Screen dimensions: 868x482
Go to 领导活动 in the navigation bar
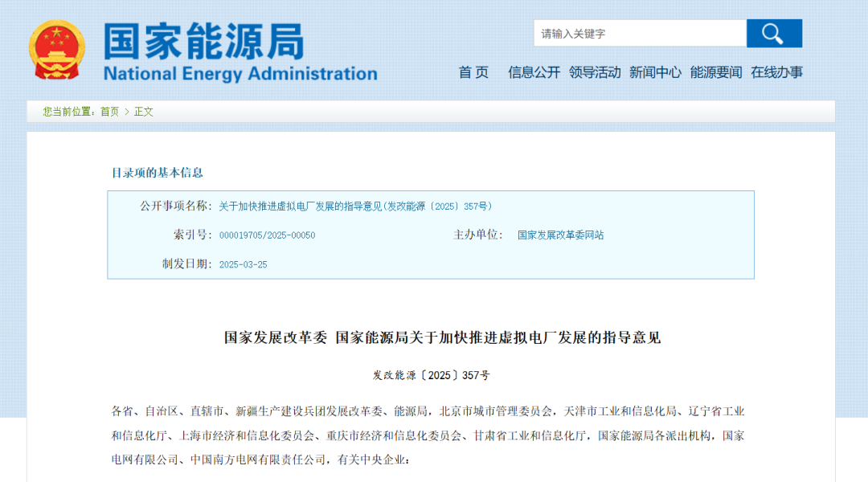(x=595, y=72)
